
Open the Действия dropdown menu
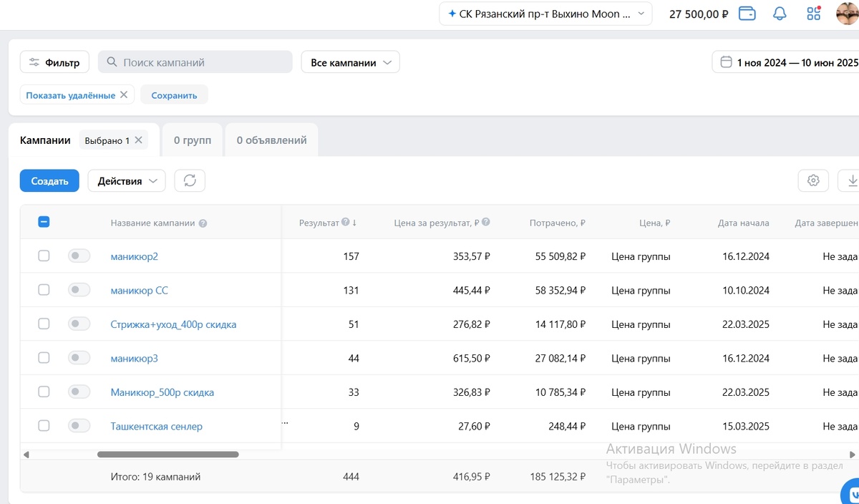click(127, 181)
